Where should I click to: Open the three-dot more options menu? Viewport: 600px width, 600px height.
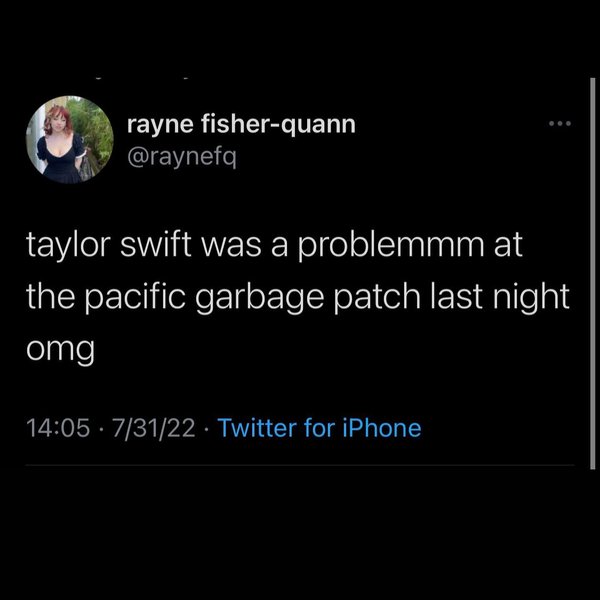click(x=560, y=124)
